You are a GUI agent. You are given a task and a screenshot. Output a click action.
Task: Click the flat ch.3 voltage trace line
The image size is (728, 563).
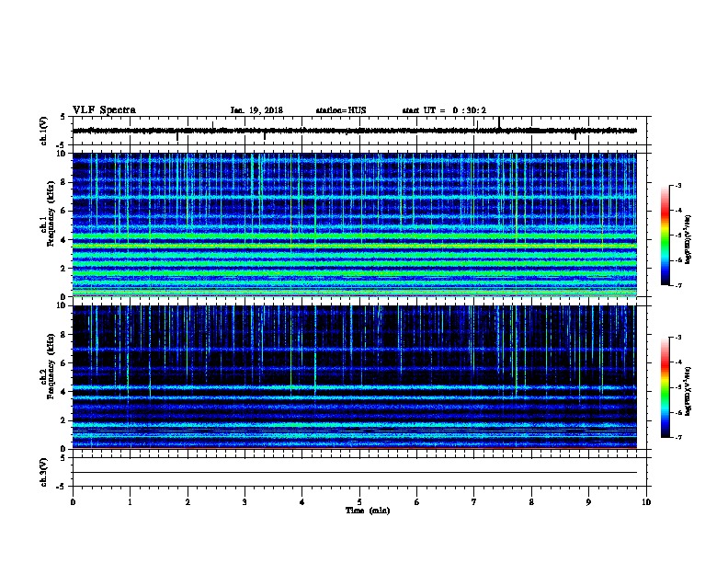(355, 473)
